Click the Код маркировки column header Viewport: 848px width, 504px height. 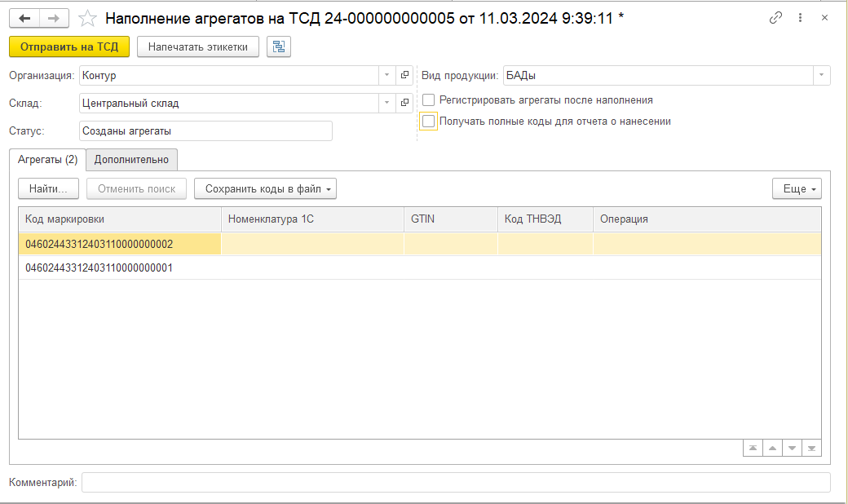(120, 219)
